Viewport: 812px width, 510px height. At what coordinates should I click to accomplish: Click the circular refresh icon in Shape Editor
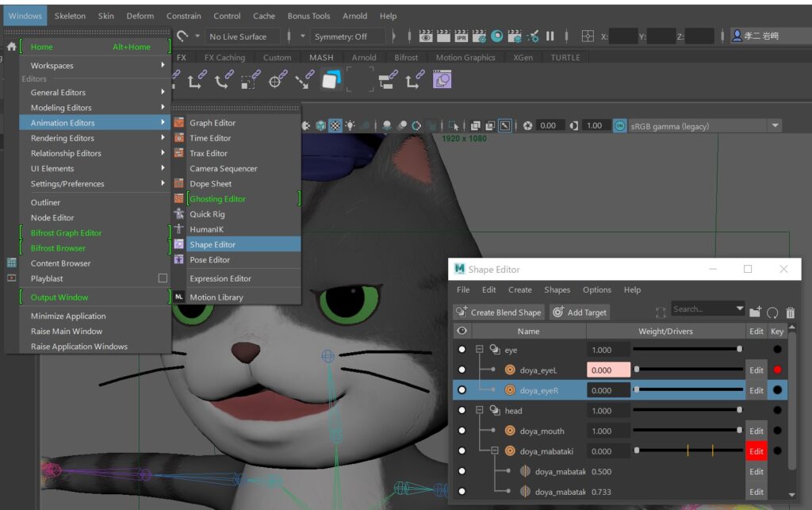[x=772, y=313]
